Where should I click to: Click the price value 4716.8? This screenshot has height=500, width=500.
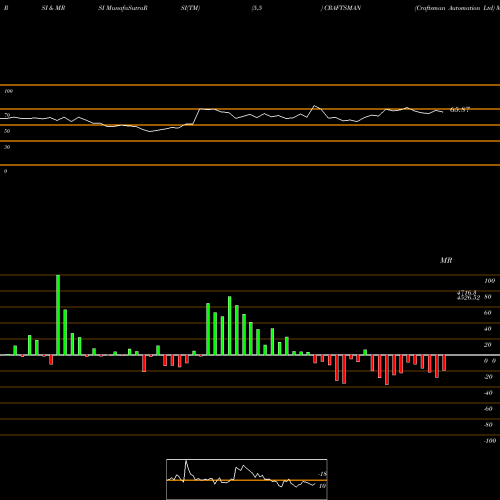467,292
